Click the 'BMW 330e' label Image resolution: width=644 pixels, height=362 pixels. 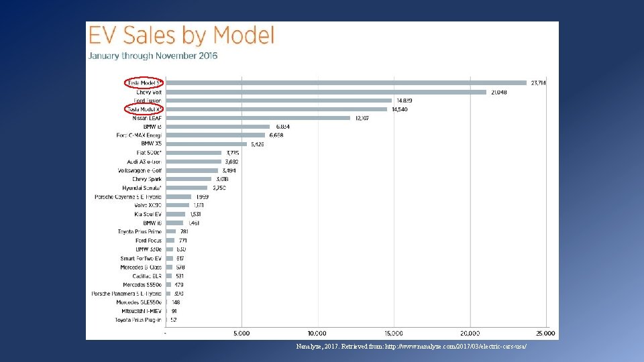click(x=149, y=249)
